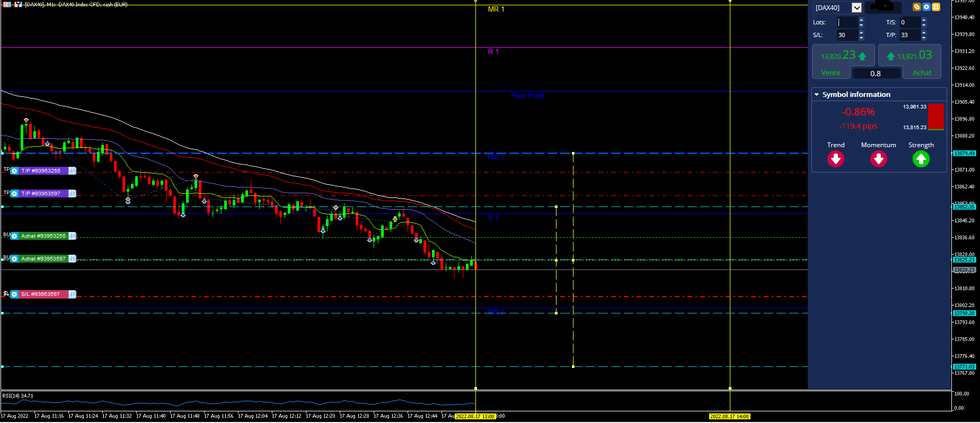Click the red Trend down-arrow indicator
The height and width of the screenshot is (423, 980).
click(x=836, y=159)
